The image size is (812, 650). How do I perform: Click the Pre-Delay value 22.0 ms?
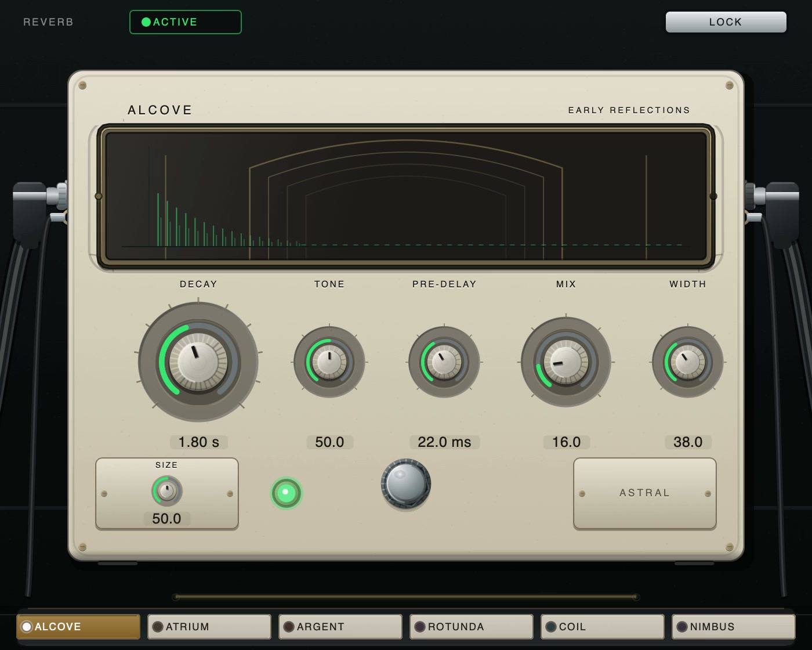coord(445,442)
